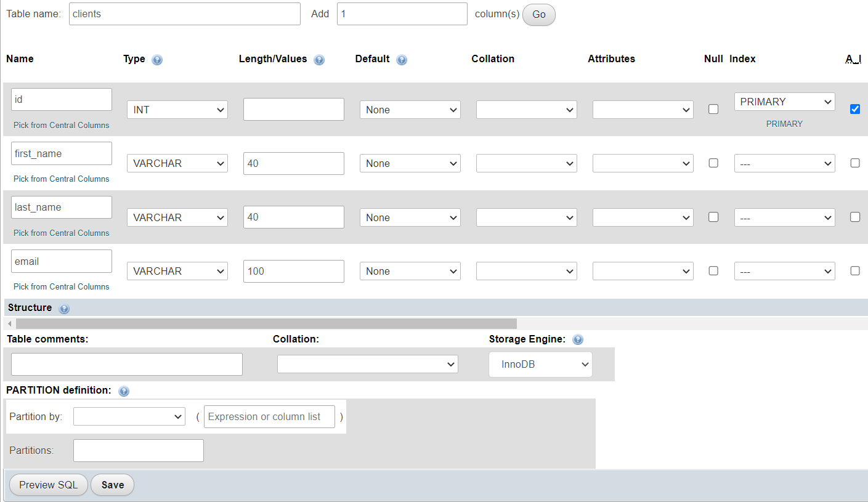Toggle the Null checkbox for first_name
Viewport: 868px width, 502px height.
coord(713,163)
